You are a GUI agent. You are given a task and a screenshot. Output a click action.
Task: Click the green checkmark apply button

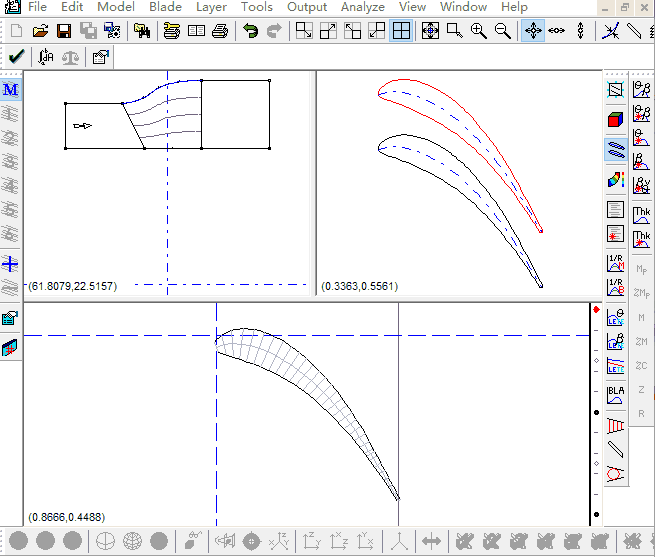pos(16,57)
